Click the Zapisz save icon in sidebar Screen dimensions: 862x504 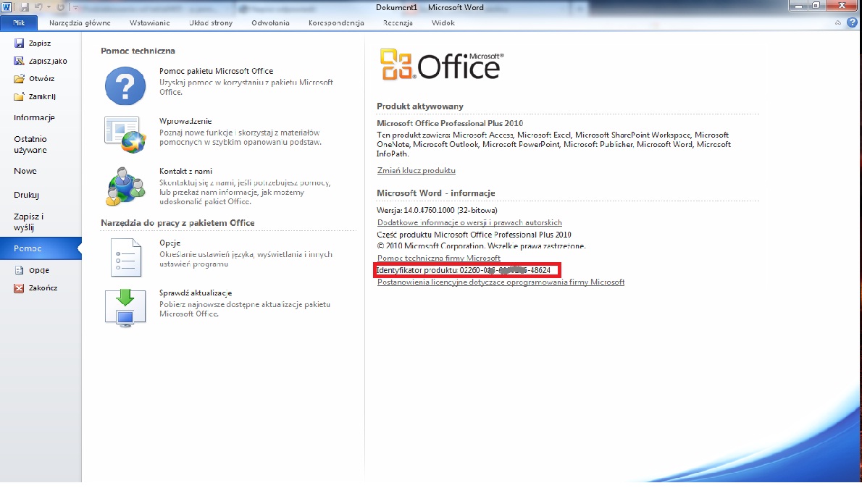click(20, 43)
